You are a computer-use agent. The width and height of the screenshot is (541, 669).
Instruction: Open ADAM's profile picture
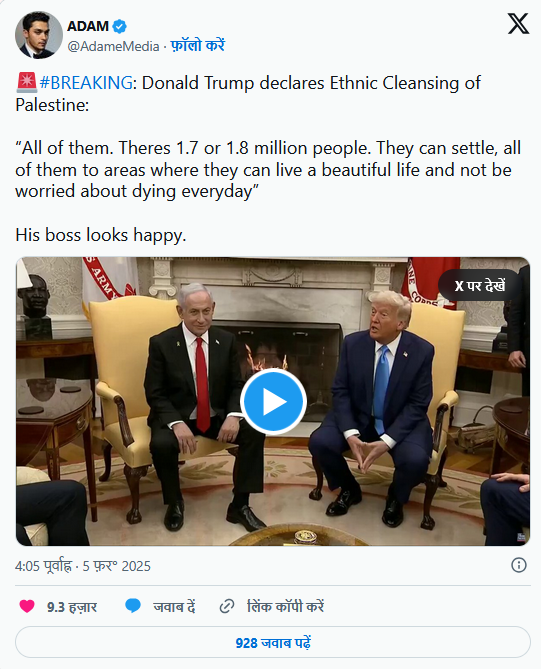[39, 35]
